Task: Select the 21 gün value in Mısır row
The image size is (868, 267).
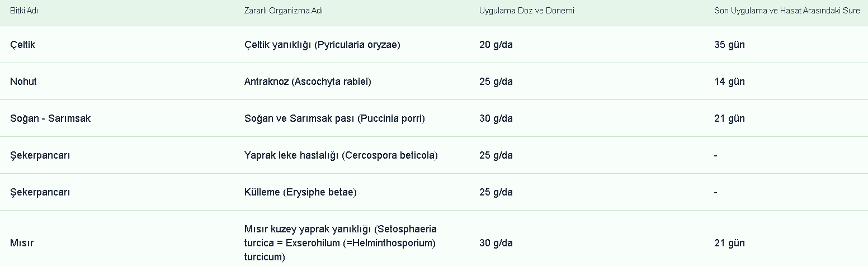Action: pos(729,243)
